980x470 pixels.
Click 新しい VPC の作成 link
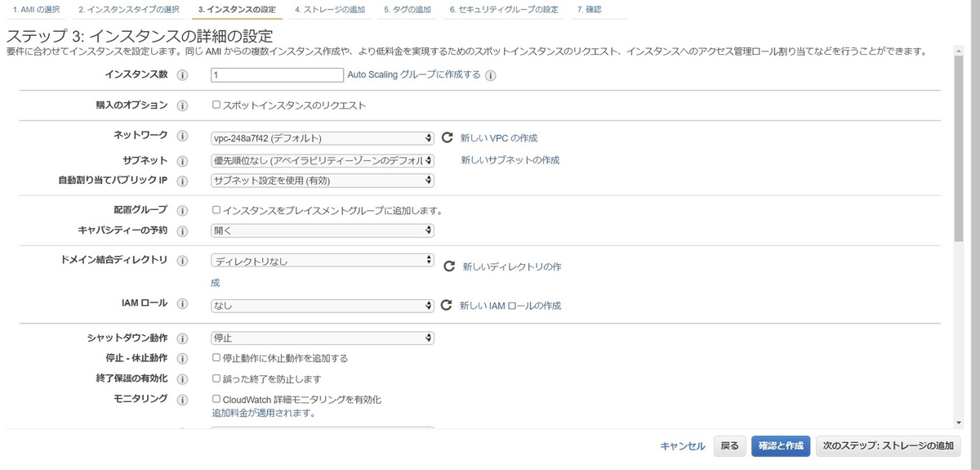pos(499,138)
